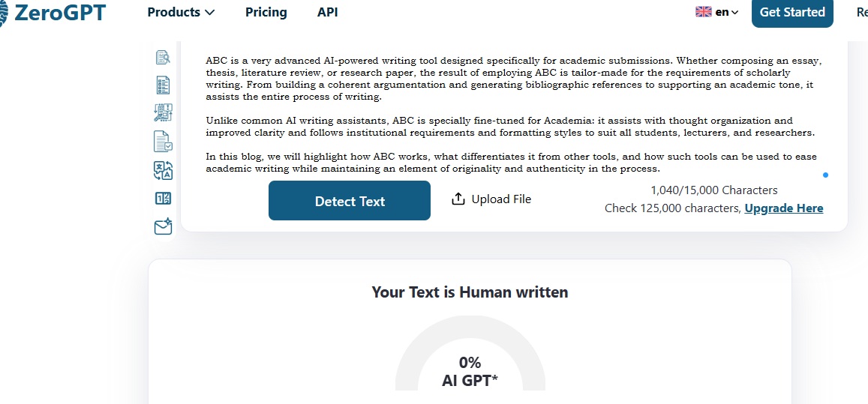Open the en language selector
This screenshot has height=404, width=868.
pyautogui.click(x=727, y=12)
